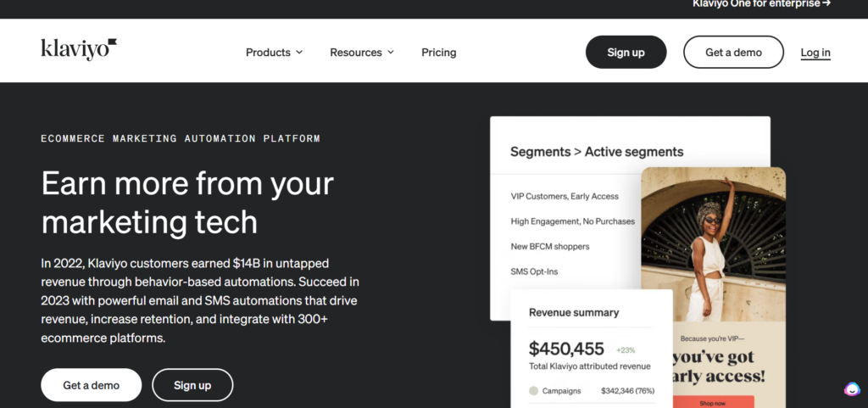Viewport: 868px width, 408px height.
Task: Click the Campaigns legend dot
Action: [x=533, y=391]
